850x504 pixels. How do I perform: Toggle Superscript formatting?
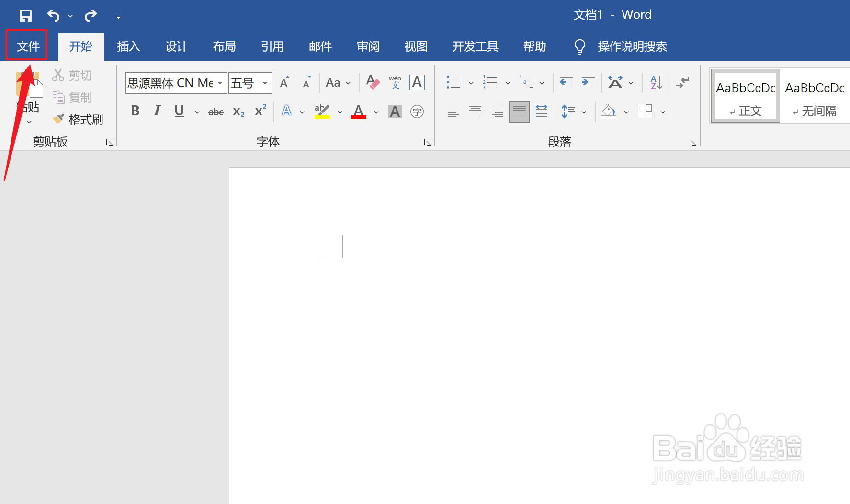pyautogui.click(x=261, y=111)
